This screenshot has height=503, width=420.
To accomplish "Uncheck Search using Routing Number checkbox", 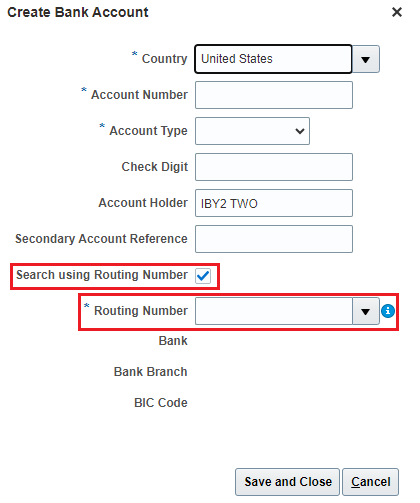I will (x=203, y=276).
